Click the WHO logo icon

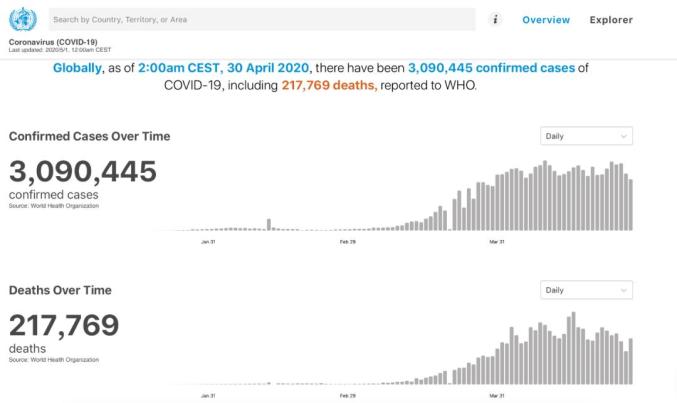point(22,20)
